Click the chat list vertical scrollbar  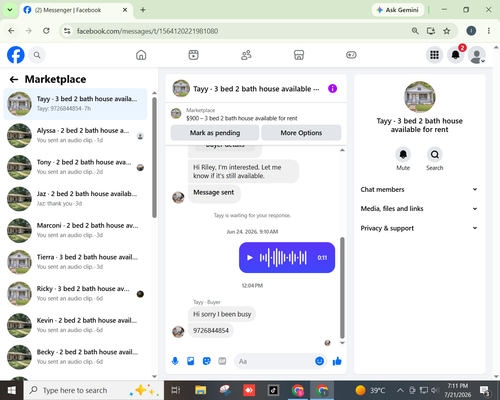[154, 157]
